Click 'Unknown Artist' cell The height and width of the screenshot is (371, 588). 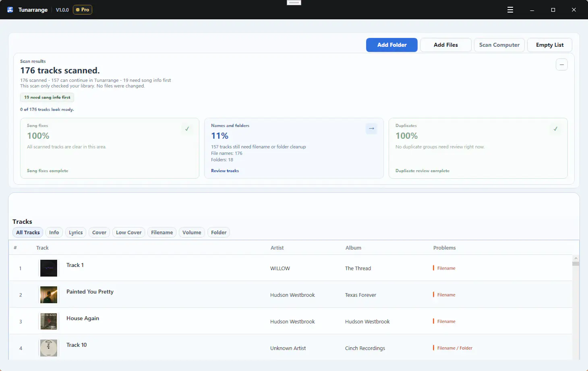pyautogui.click(x=288, y=348)
